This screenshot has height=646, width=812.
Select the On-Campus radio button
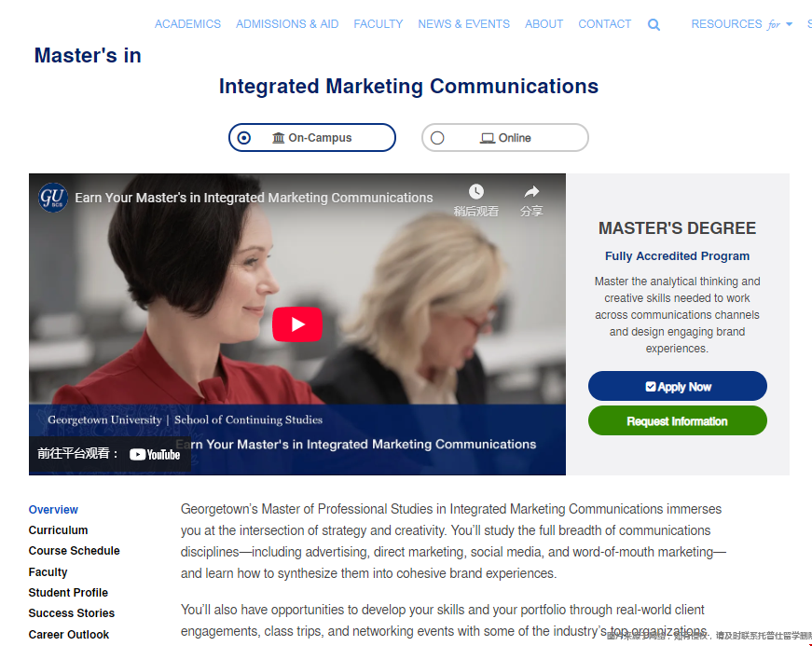click(244, 138)
